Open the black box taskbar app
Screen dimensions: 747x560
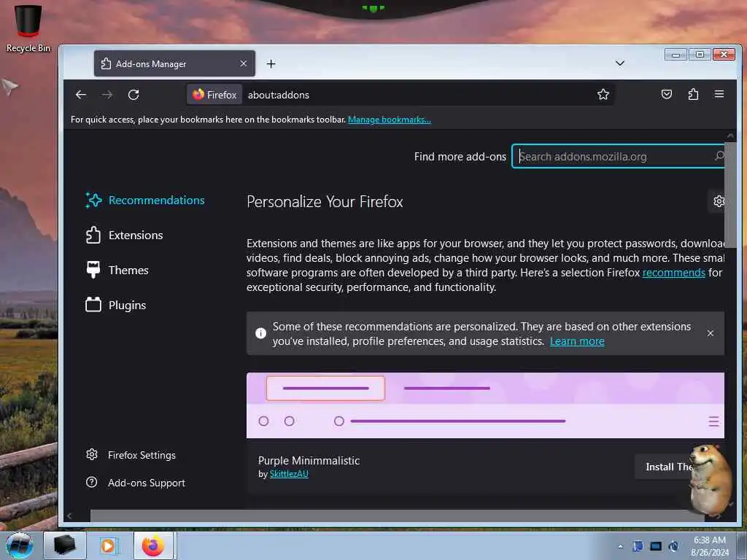65,545
